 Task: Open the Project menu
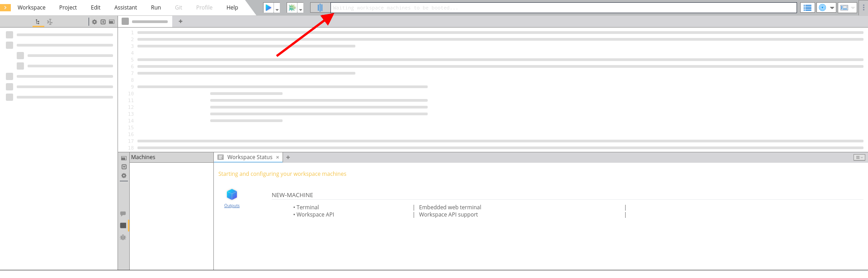pos(68,8)
